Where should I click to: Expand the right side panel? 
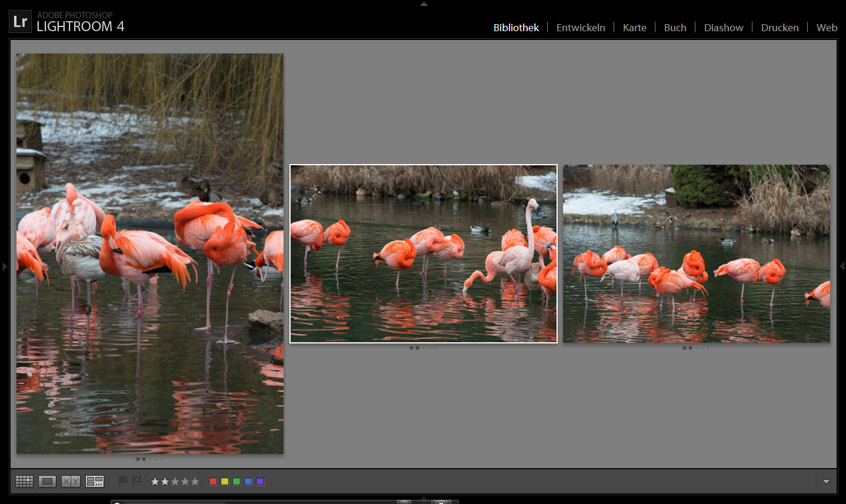(x=842, y=266)
